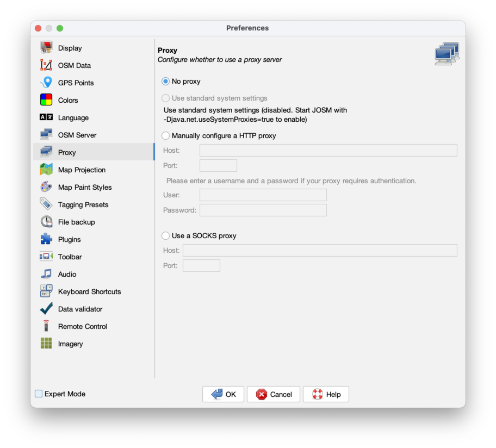Select the No proxy option
The image size is (496, 448).
165,81
